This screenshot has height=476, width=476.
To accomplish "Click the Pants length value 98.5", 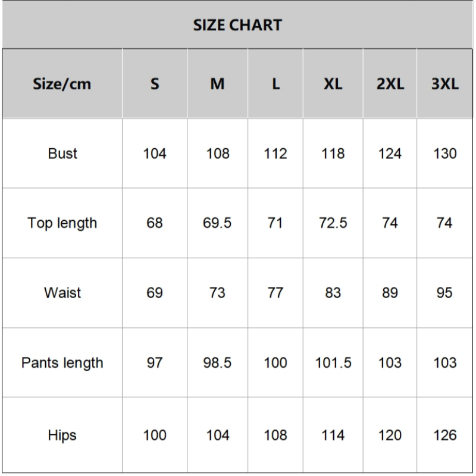I will 217,362.
